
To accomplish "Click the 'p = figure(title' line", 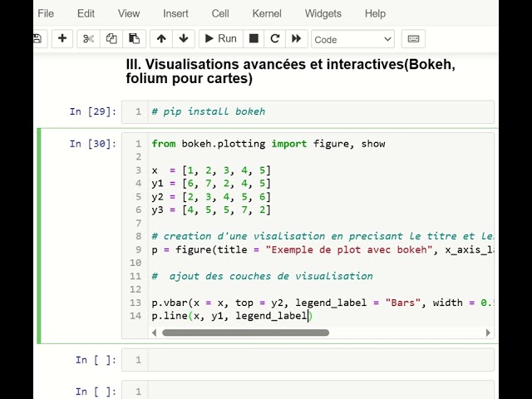I will tap(323, 249).
